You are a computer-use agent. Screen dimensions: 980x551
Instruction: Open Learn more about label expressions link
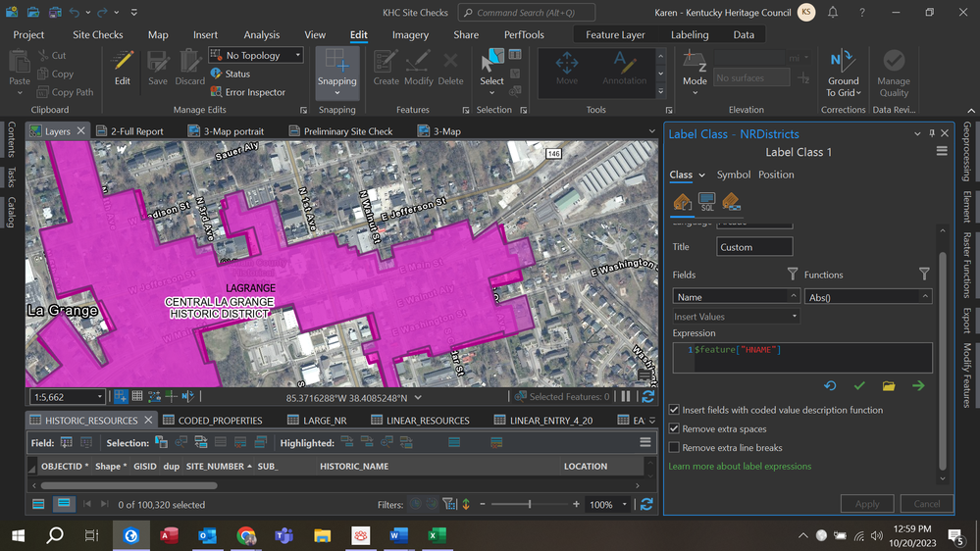pos(740,467)
